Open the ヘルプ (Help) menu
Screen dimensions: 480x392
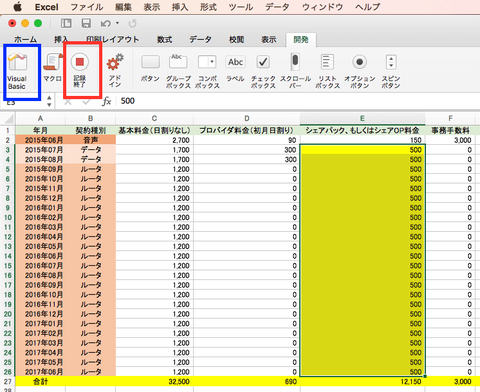367,7
